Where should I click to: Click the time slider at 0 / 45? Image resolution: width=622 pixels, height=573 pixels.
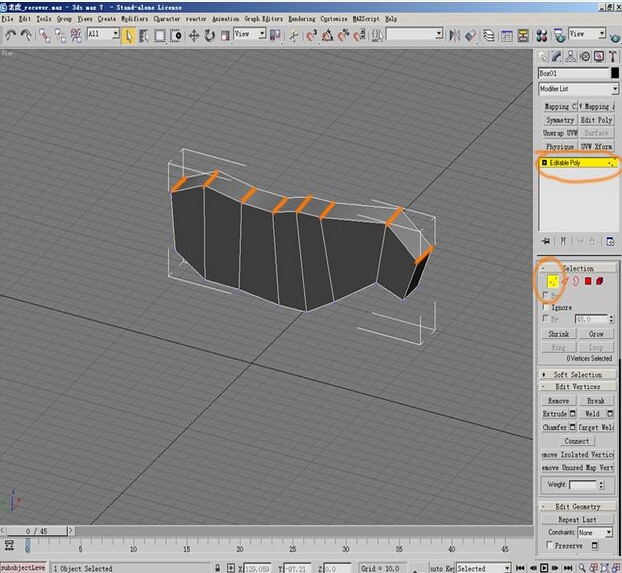36,531
